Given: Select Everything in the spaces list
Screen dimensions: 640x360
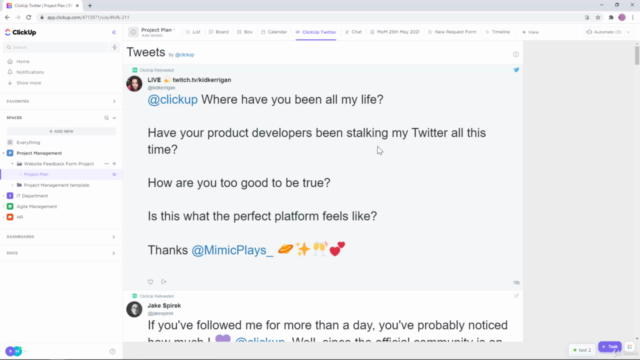Looking at the screenshot, I should [28, 142].
